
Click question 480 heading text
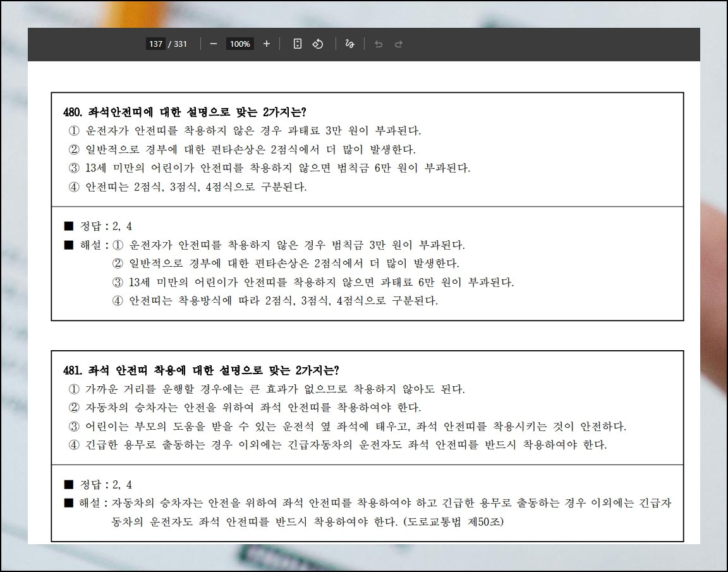click(185, 112)
